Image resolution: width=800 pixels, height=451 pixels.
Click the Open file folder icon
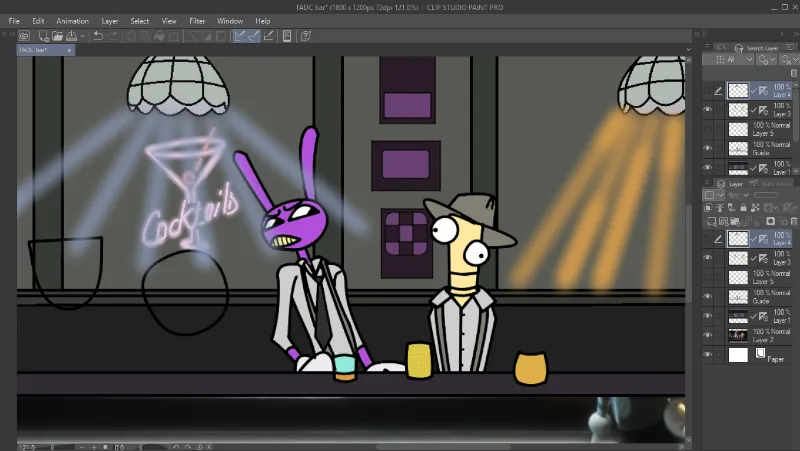(57, 36)
